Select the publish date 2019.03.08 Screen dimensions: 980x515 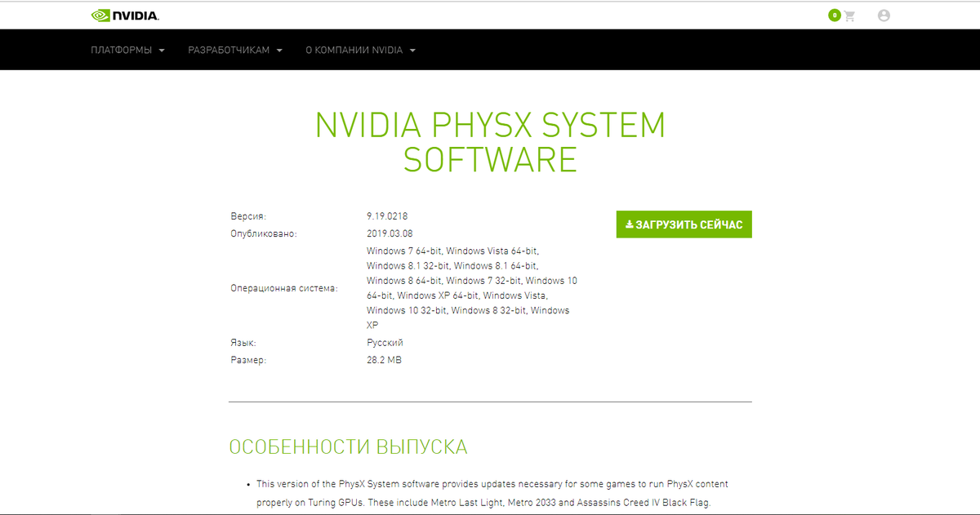pyautogui.click(x=390, y=233)
